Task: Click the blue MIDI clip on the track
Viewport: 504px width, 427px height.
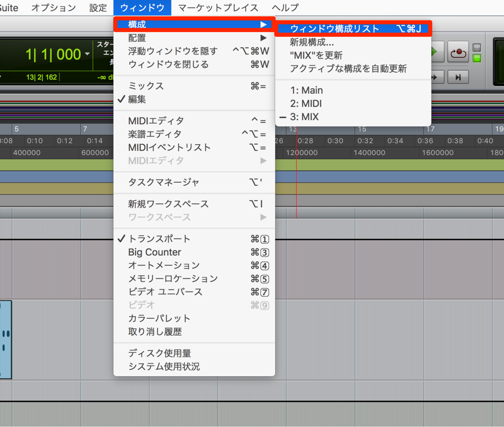Action: tap(6, 339)
